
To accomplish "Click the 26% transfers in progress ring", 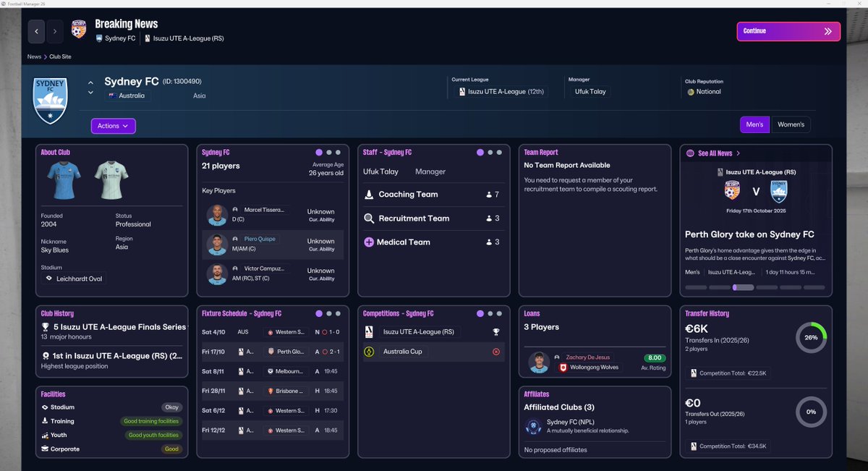I will [x=811, y=337].
